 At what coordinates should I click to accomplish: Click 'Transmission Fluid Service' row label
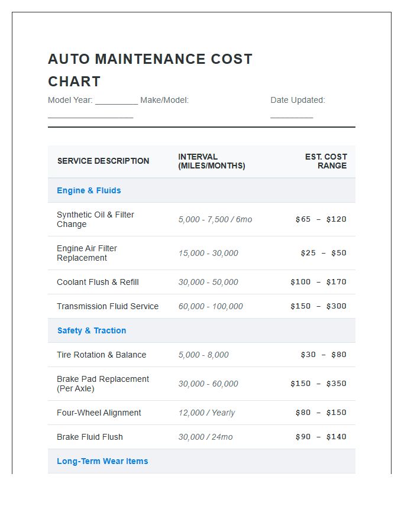(x=108, y=306)
